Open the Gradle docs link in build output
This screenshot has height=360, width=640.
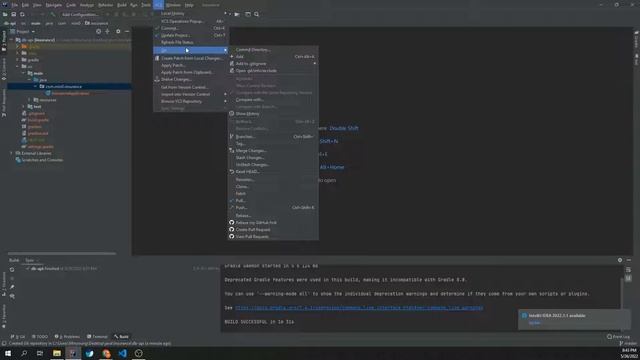tap(359, 308)
